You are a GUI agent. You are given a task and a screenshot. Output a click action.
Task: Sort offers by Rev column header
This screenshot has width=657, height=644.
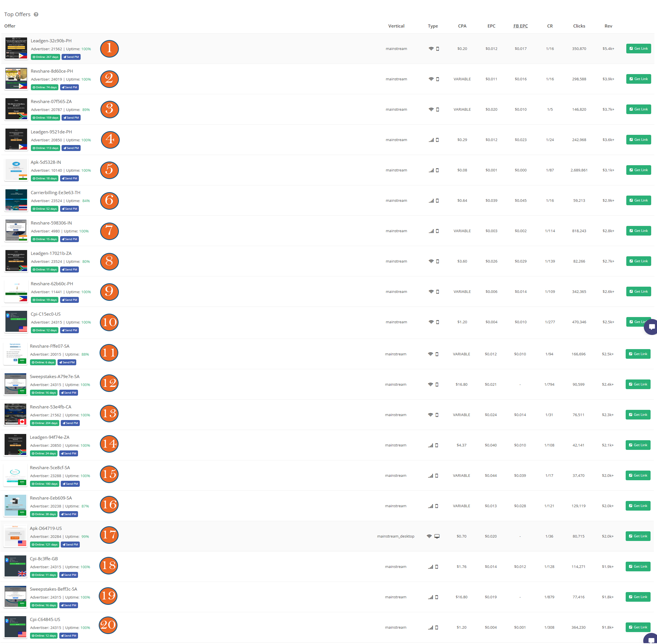(x=608, y=26)
